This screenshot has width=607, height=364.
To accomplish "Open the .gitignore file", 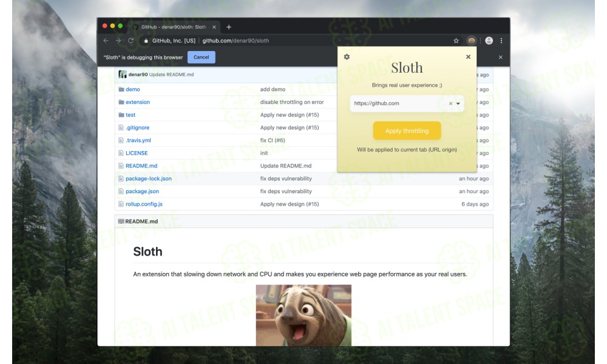I will pyautogui.click(x=137, y=127).
